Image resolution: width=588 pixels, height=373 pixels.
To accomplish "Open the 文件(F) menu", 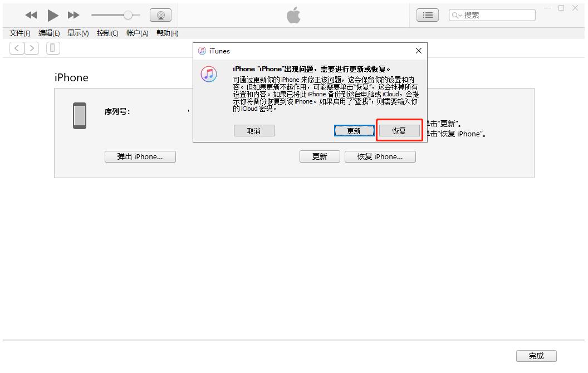I will click(20, 33).
